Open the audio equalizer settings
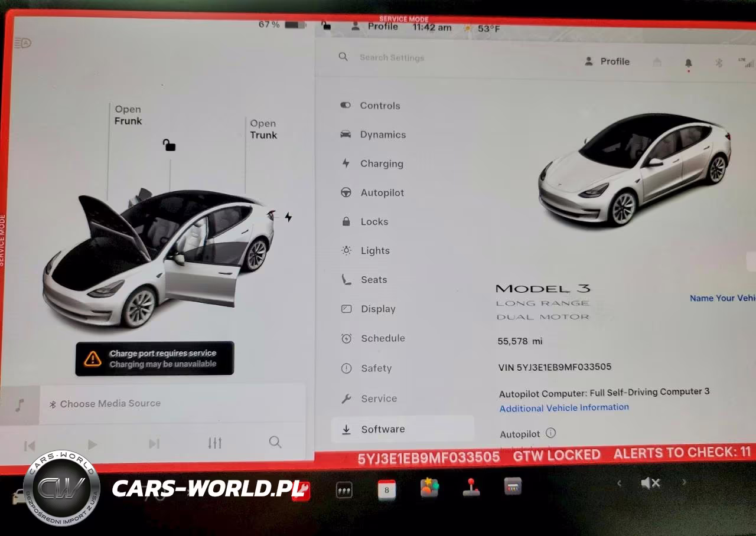This screenshot has width=756, height=536. point(215,443)
